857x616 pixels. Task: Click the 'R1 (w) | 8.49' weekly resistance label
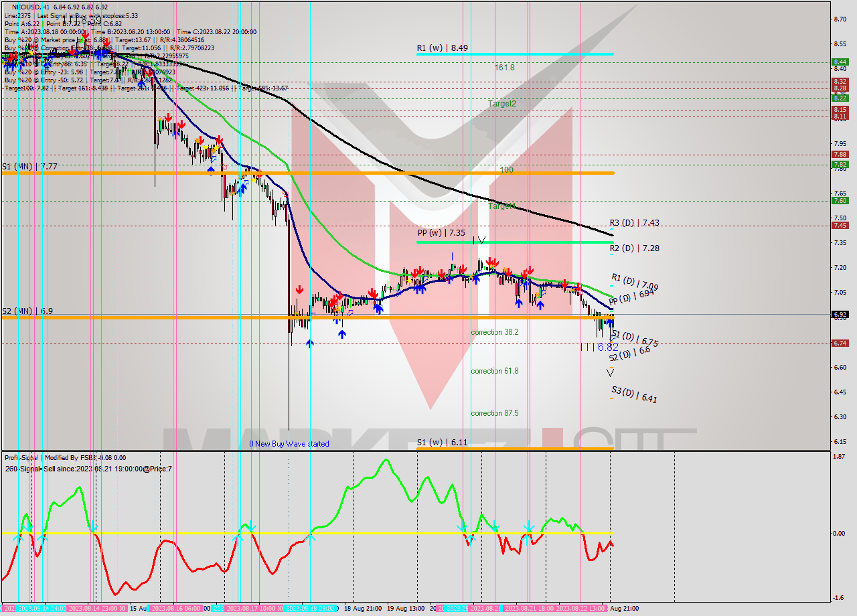point(442,48)
